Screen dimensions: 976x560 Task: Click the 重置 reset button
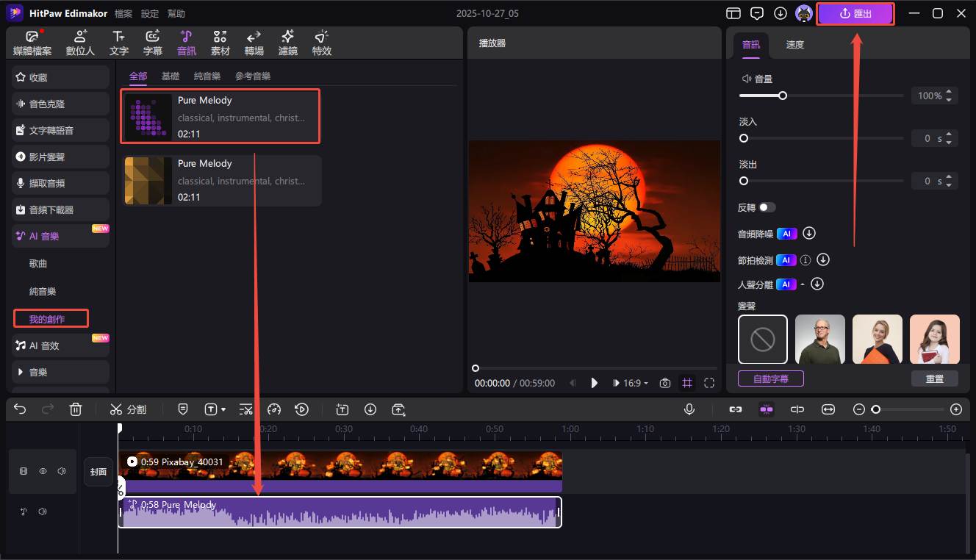934,378
